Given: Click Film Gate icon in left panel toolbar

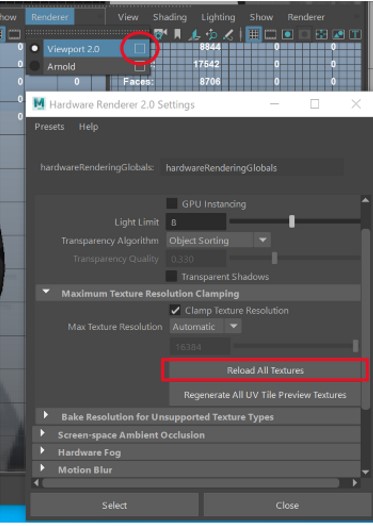Looking at the screenshot, I should [14, 34].
